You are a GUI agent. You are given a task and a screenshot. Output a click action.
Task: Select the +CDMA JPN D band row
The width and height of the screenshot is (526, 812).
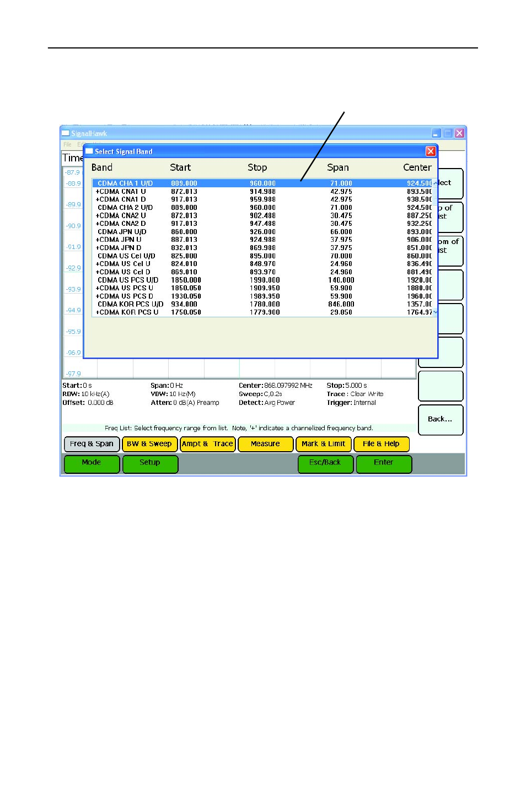tap(262, 248)
